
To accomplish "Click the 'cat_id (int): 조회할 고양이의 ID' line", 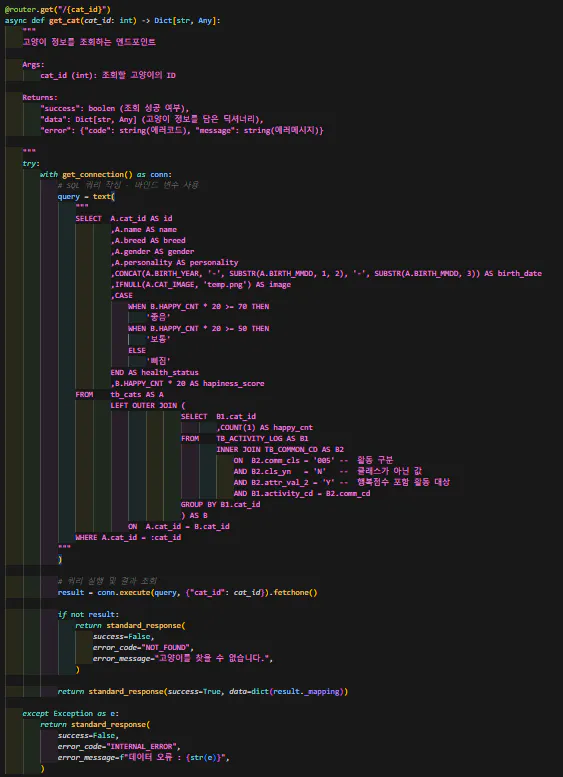I will (108, 76).
